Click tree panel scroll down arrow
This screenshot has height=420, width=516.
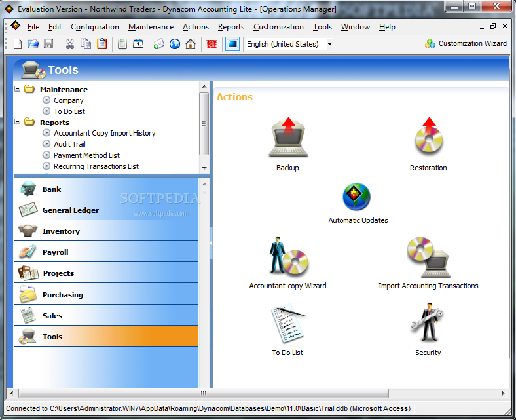coord(204,168)
